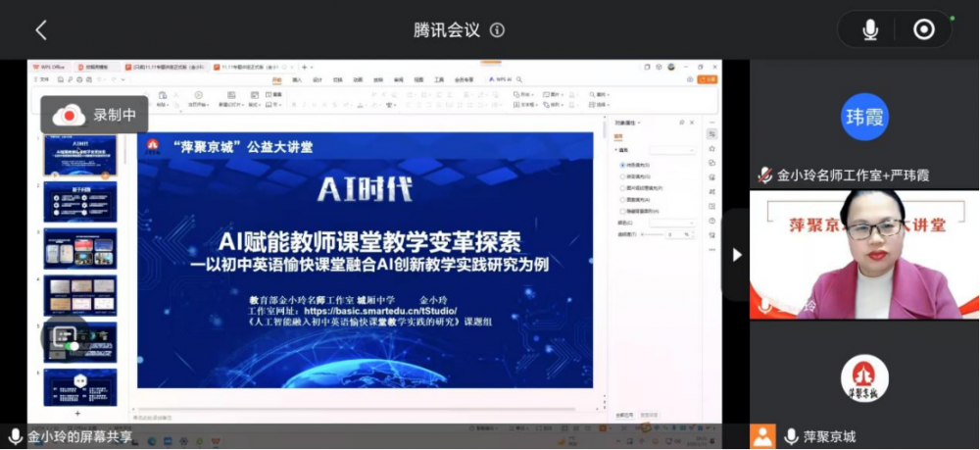Open WPS AI in the ribbon
This screenshot has height=450, width=980.
[500, 79]
